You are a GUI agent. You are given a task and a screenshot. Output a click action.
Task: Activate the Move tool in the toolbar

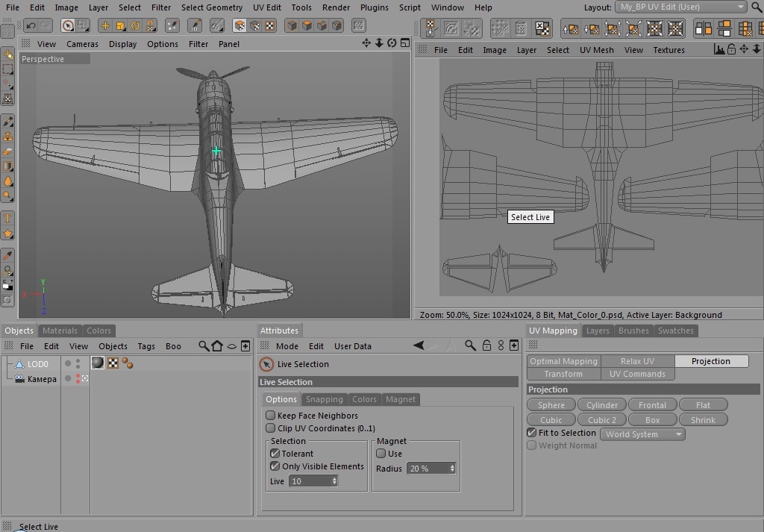105,26
